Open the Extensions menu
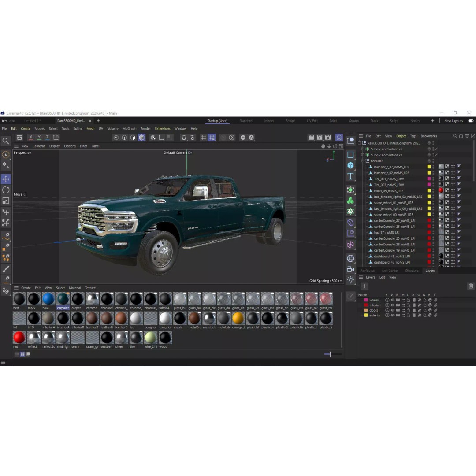 point(163,129)
